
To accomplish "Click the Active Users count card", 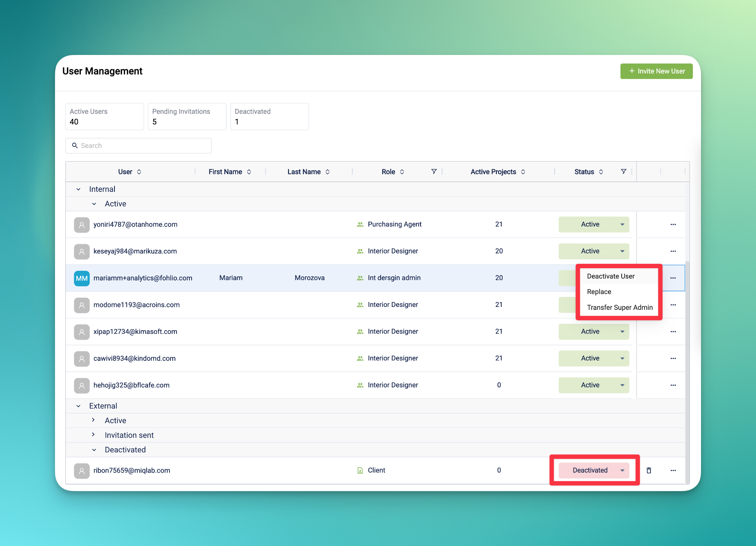I will coord(104,117).
